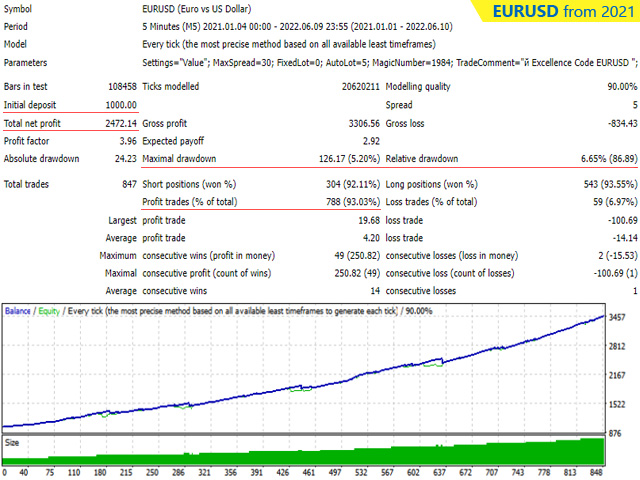Click the Expected payoff value 2.92
640x480 pixels.
[x=371, y=141]
